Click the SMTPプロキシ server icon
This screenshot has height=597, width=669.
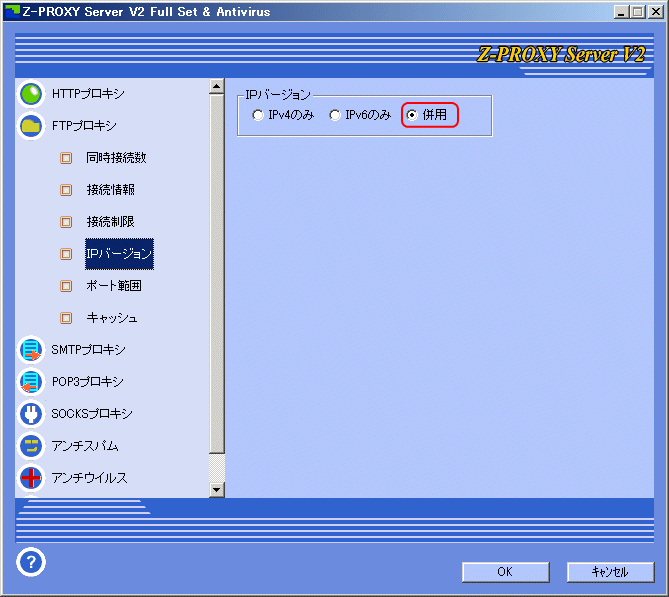pyautogui.click(x=31, y=349)
